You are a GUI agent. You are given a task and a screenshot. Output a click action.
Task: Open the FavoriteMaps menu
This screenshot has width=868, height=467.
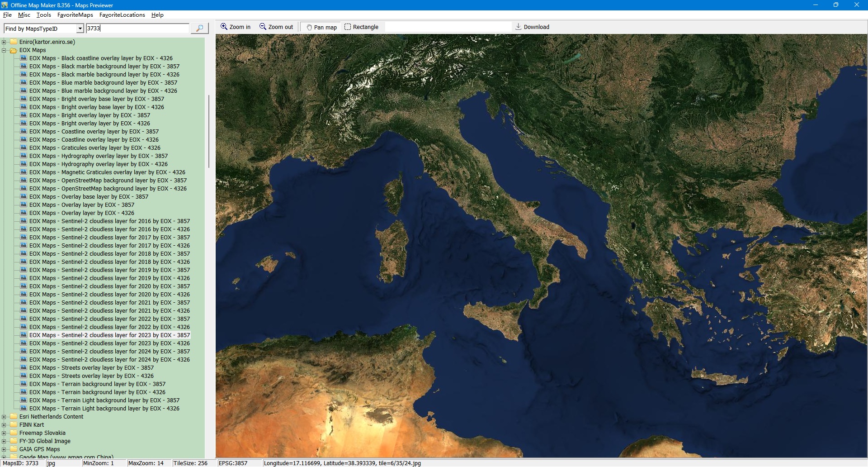click(75, 15)
